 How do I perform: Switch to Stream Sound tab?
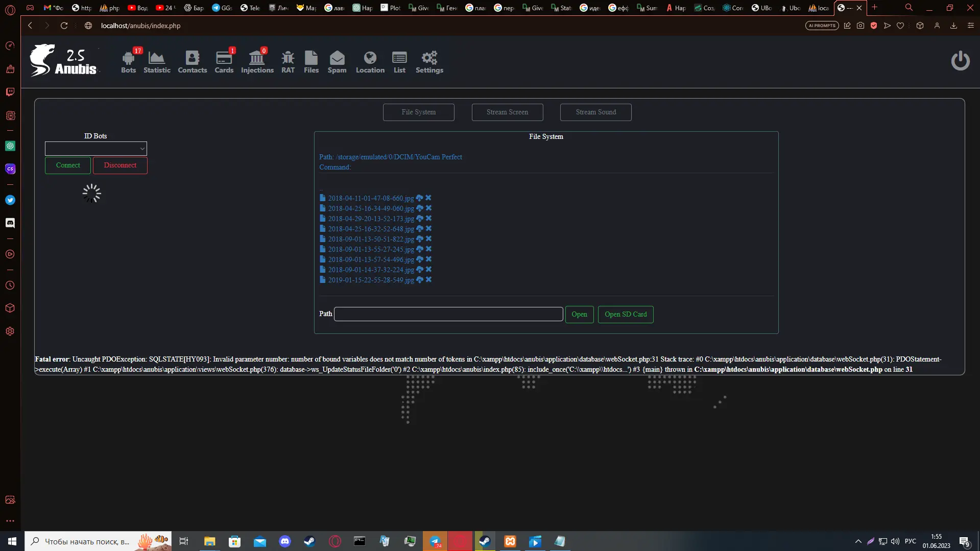coord(596,112)
